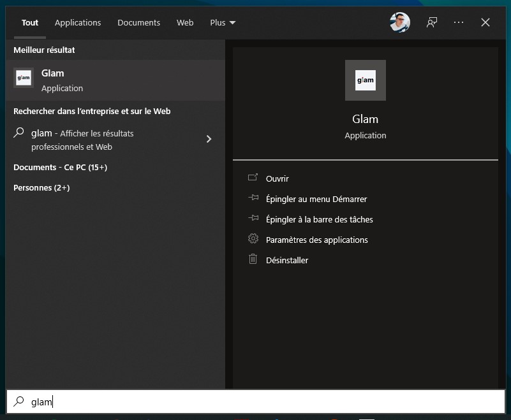This screenshot has width=511, height=420.
Task: Click the trash icon for Désinstaller
Action: 253,259
